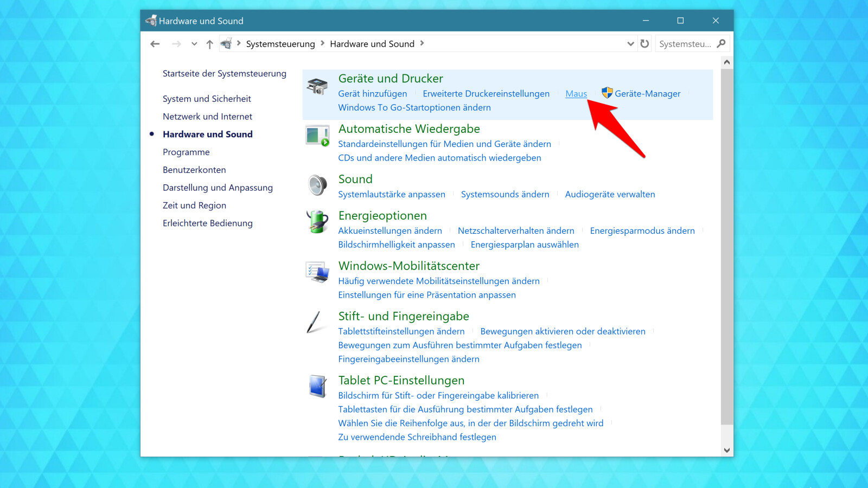Click the vertical scrollbar thumb
This screenshot has width=868, height=488.
[727, 246]
